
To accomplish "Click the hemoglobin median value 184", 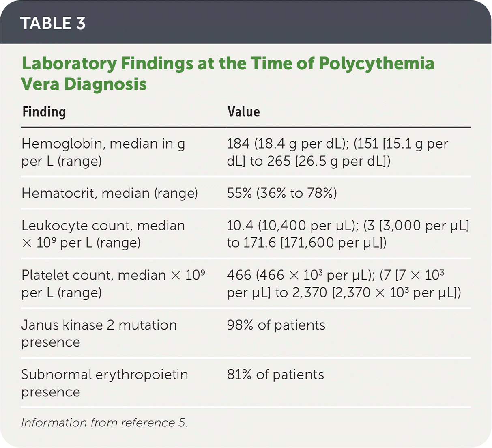I will tap(239, 144).
